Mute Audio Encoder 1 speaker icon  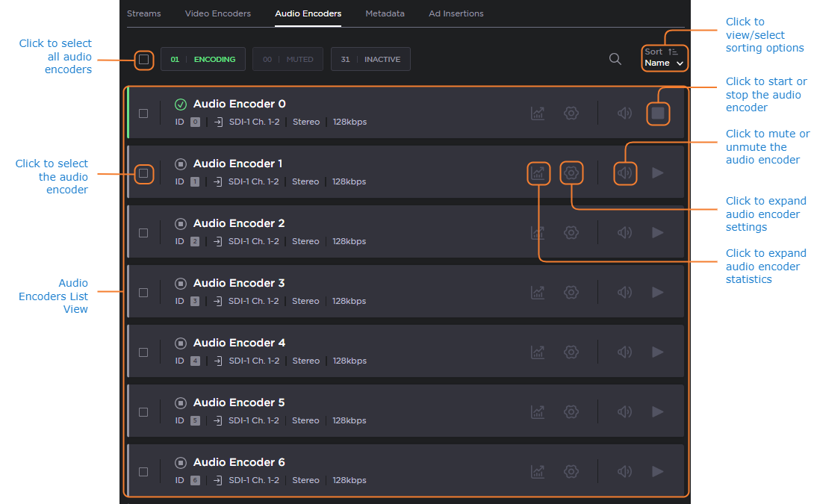click(624, 173)
